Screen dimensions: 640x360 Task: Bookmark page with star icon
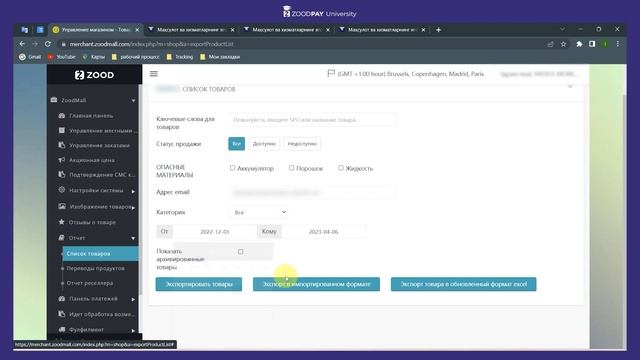(x=563, y=44)
